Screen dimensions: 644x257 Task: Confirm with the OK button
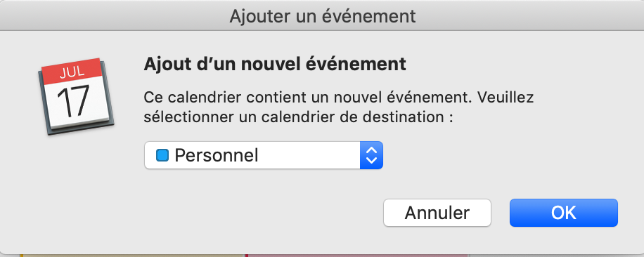point(564,213)
